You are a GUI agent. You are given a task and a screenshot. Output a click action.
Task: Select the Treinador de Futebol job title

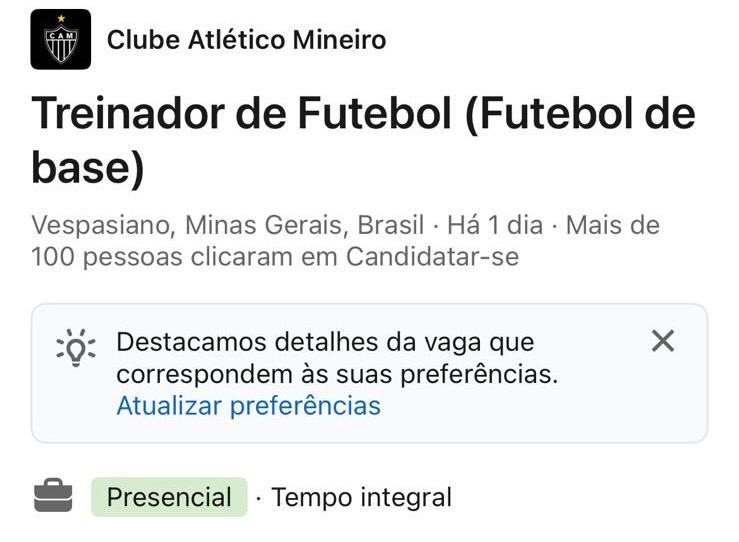point(363,140)
